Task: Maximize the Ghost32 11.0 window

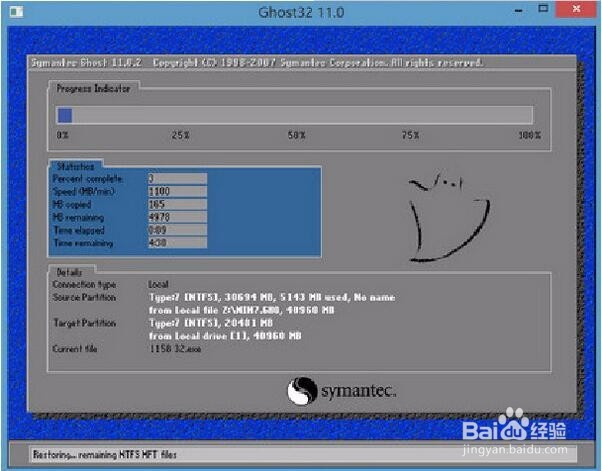Action: pos(543,8)
